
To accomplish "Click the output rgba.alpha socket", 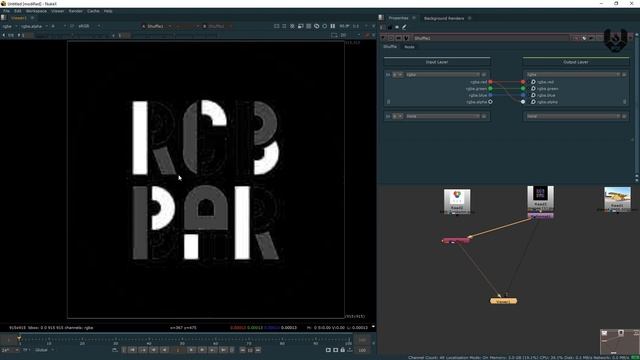I will tap(523, 102).
